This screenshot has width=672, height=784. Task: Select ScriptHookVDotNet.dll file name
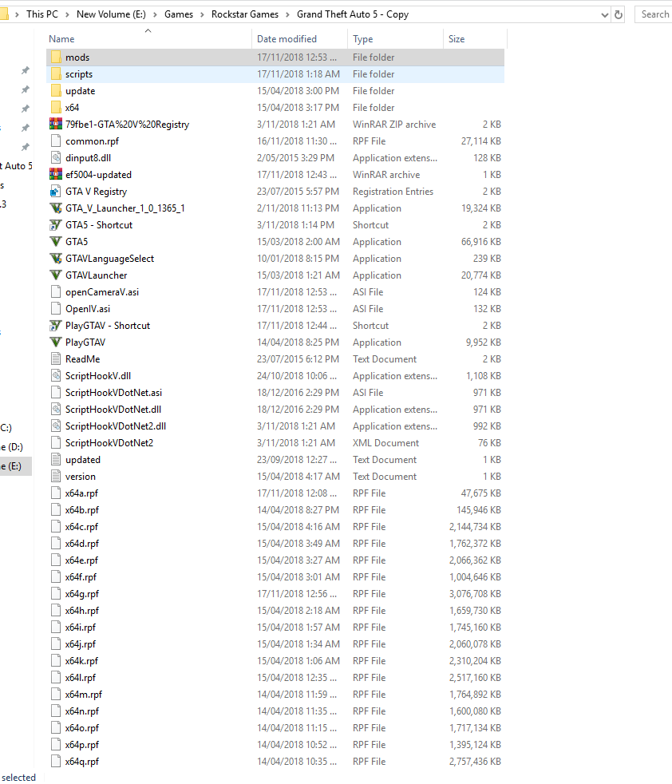[x=113, y=410]
